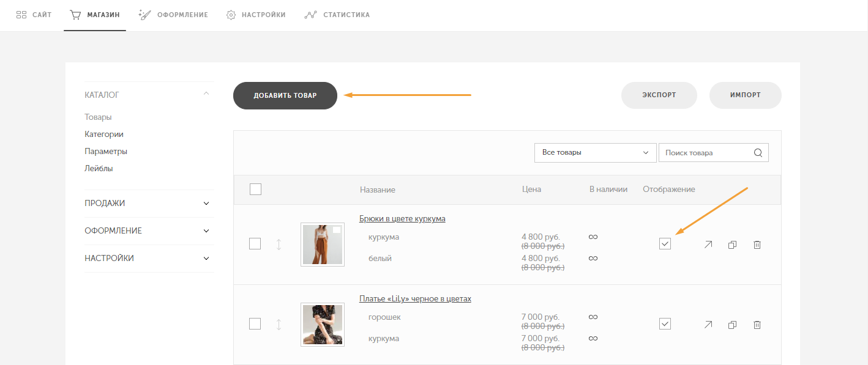Delete the Брюки в цвете куркума product
Viewport: 868px width, 365px height.
pos(757,245)
